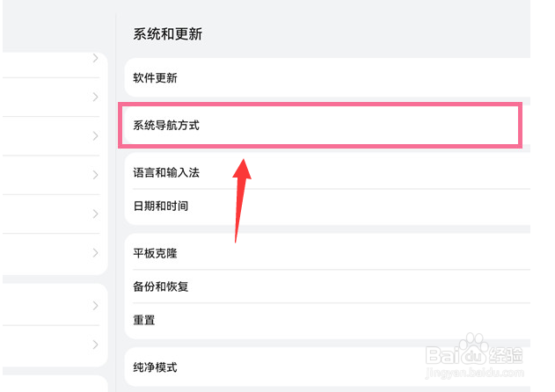
Task: Click the 经验 watermark text
Action: [506, 355]
